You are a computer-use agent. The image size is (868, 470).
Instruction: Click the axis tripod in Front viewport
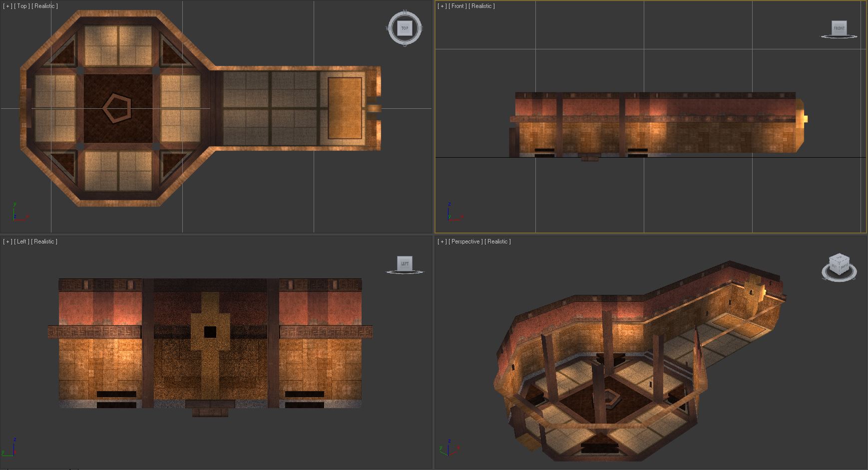(x=454, y=212)
